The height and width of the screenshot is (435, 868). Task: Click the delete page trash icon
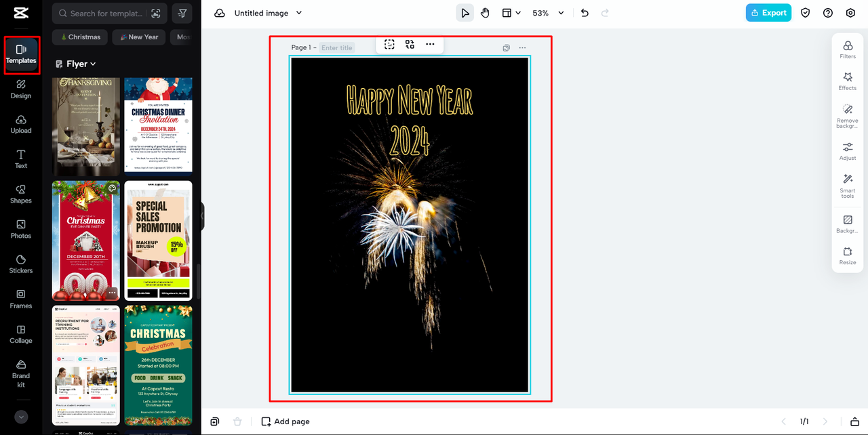[237, 421]
